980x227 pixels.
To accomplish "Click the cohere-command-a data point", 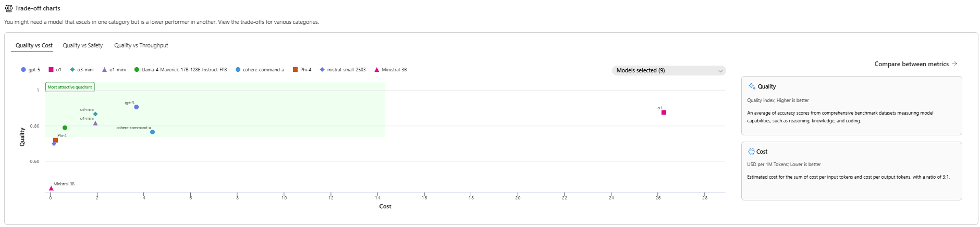I will pos(152,132).
